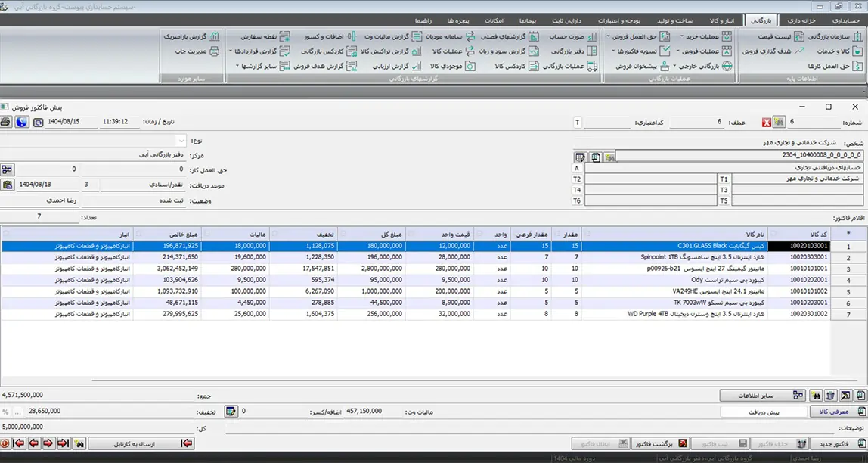Click the red X icon beside invoice number
The width and height of the screenshot is (868, 463).
click(767, 123)
